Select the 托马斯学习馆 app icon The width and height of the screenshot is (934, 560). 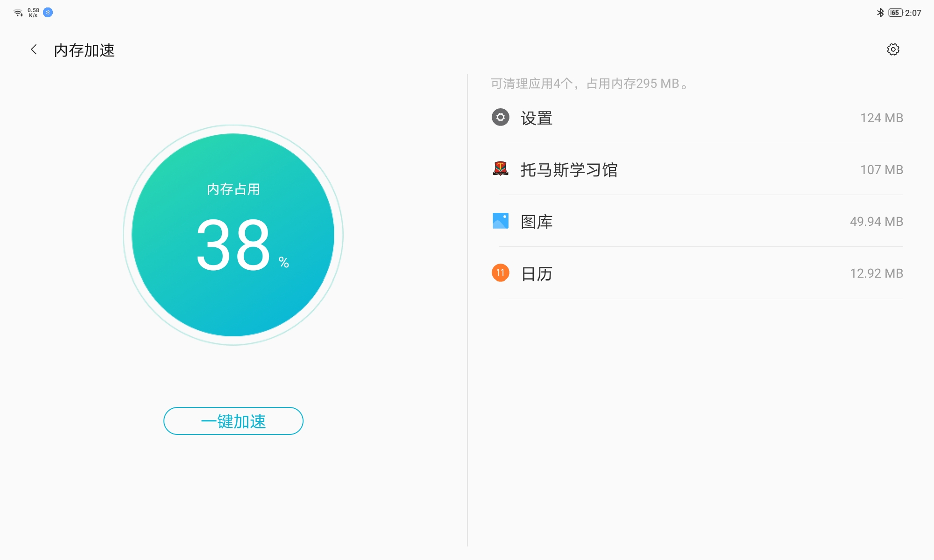pyautogui.click(x=501, y=170)
